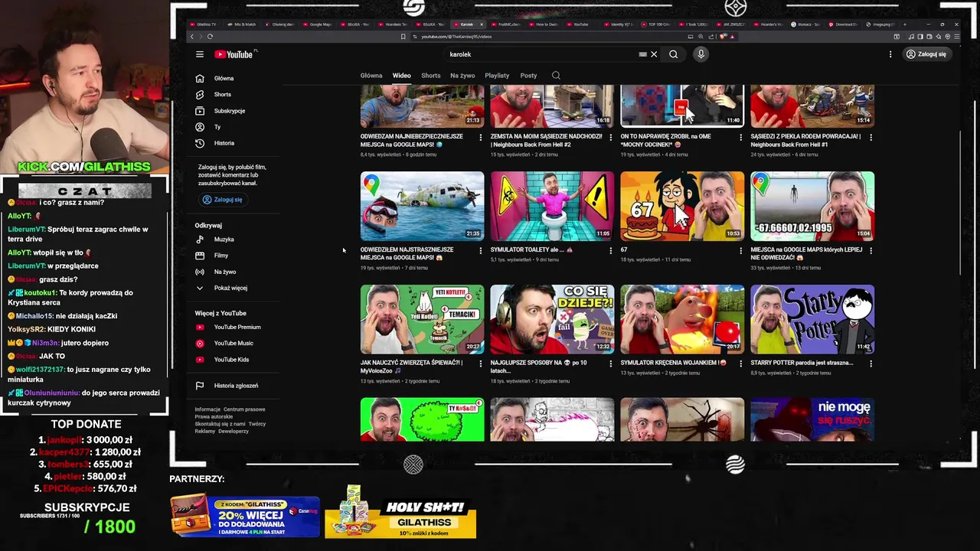The width and height of the screenshot is (980, 551).
Task: Open the CO SIĘ DZIEJE thumbnail
Action: tap(552, 319)
